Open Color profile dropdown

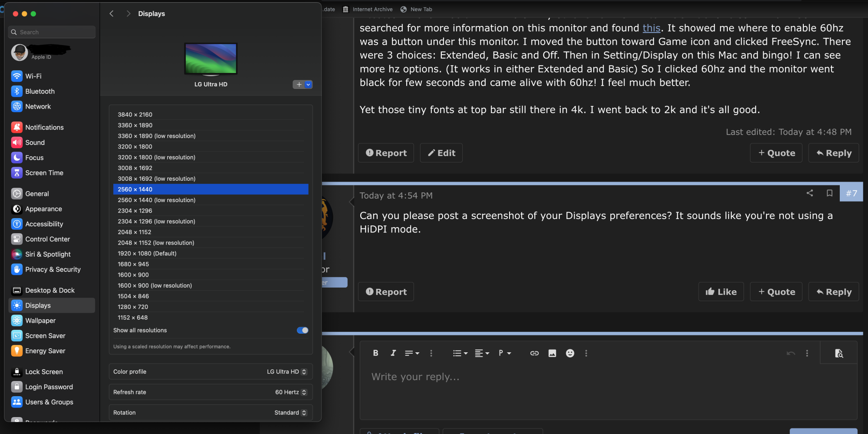point(287,372)
